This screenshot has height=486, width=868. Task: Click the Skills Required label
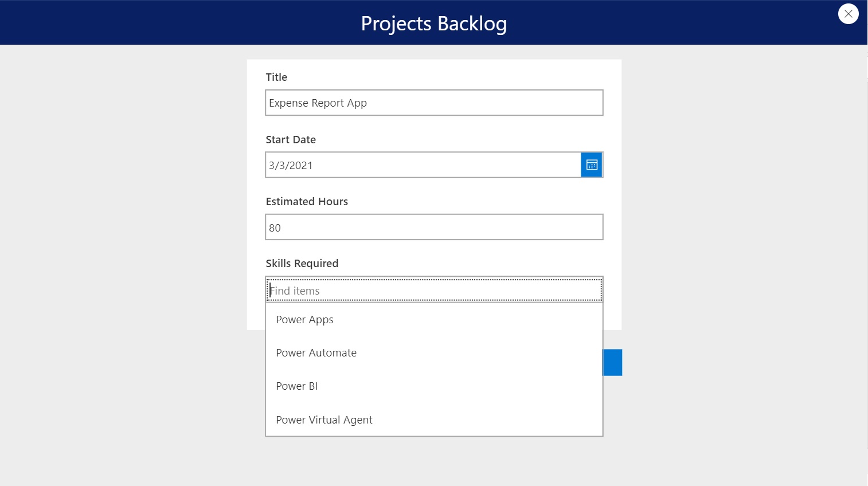302,263
